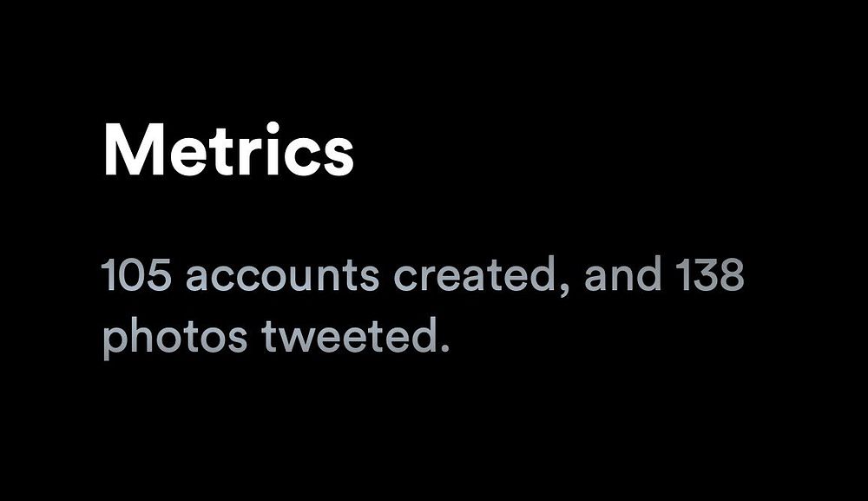Viewport: 868px width, 501px height.
Task: Click the word photos
Action: [x=174, y=339]
